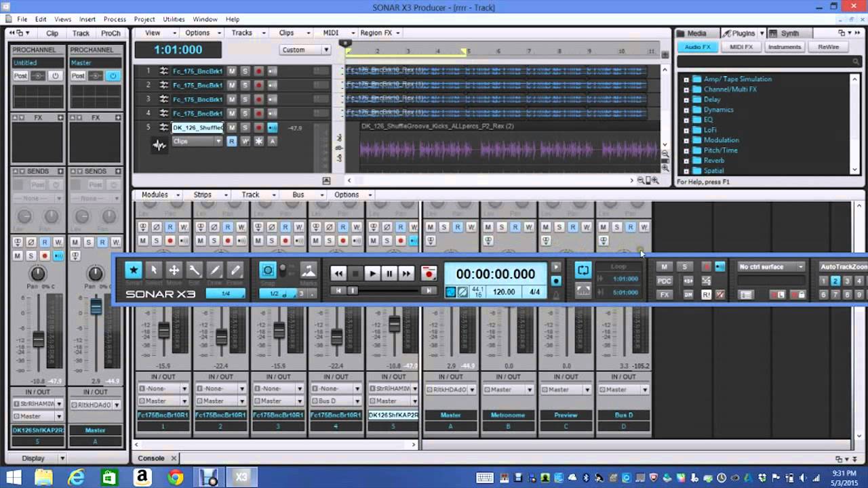Select the Draw pencil tool
868x488 pixels.
click(215, 270)
